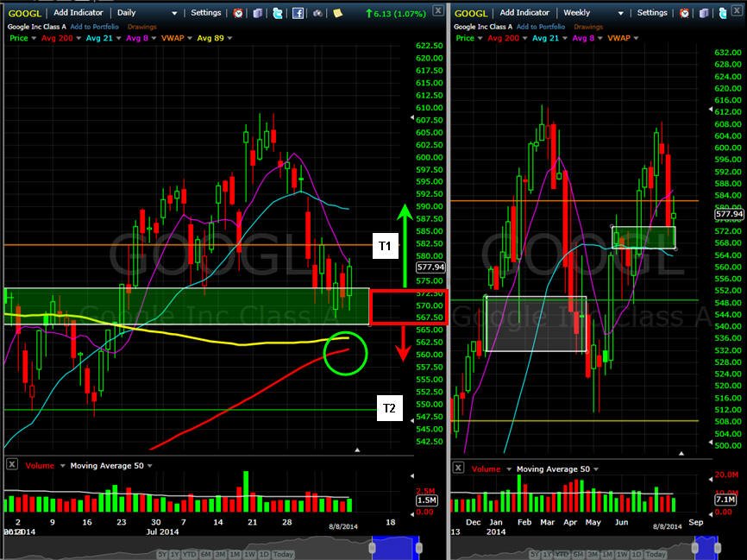This screenshot has height=560, width=747.
Task: Click the 7.1M volume label in Weekly chart
Action: (x=725, y=500)
